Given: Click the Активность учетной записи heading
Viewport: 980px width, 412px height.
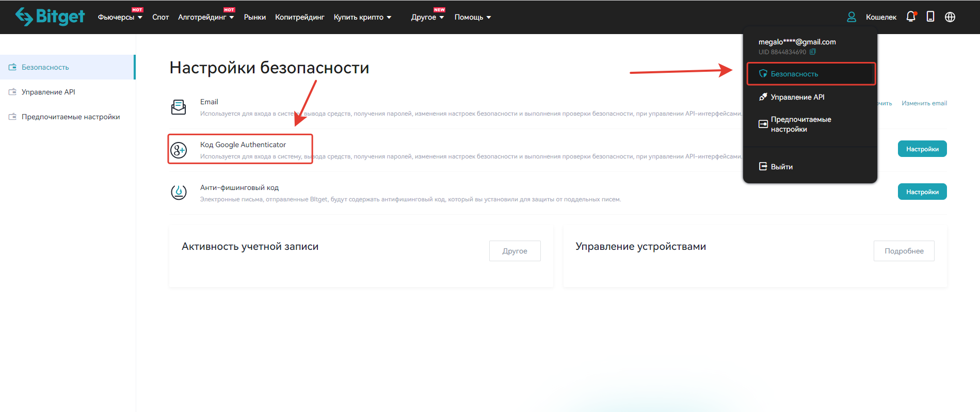Looking at the screenshot, I should [250, 246].
